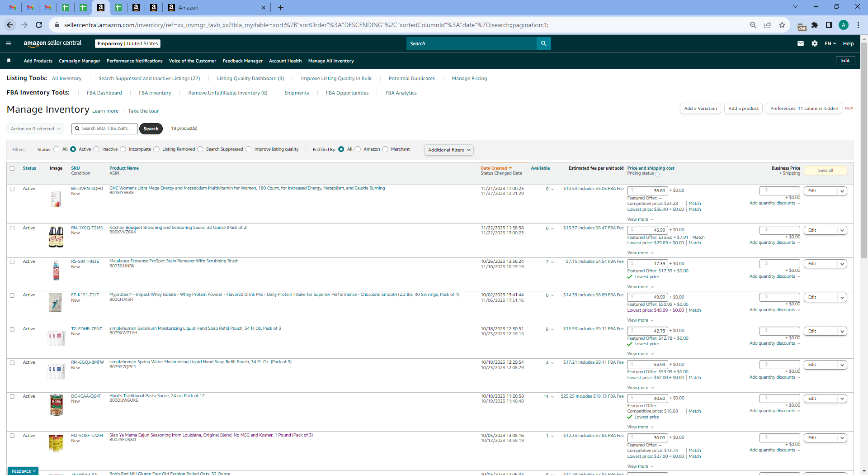Open the Chrome three-dot menu
This screenshot has height=475, width=868.
click(x=858, y=25)
